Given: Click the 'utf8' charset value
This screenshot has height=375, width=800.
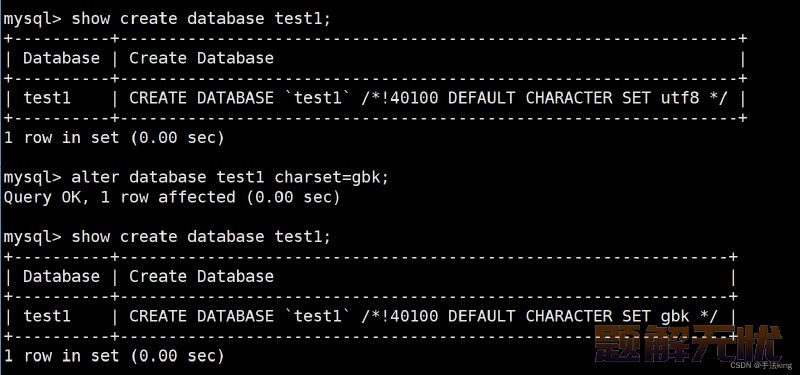Looking at the screenshot, I should (680, 97).
